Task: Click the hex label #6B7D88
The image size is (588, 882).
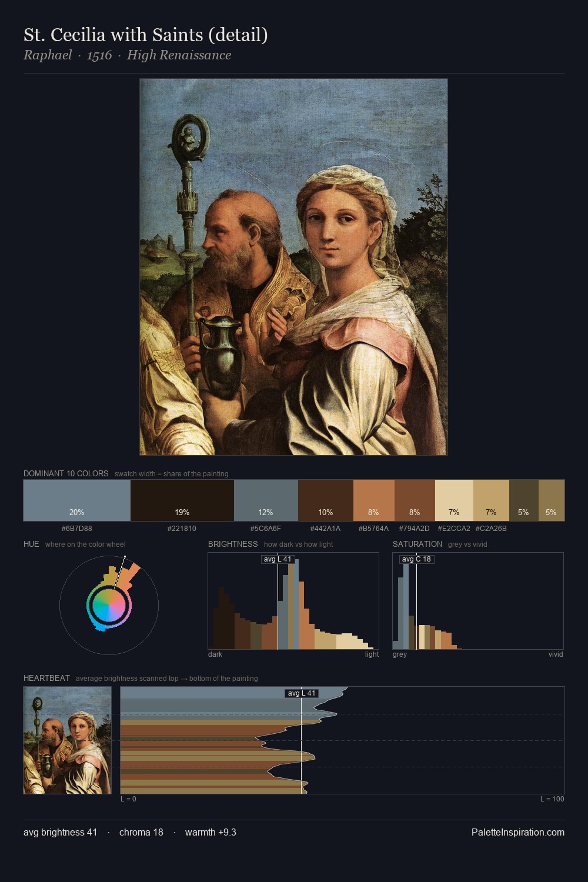Action: point(77,528)
